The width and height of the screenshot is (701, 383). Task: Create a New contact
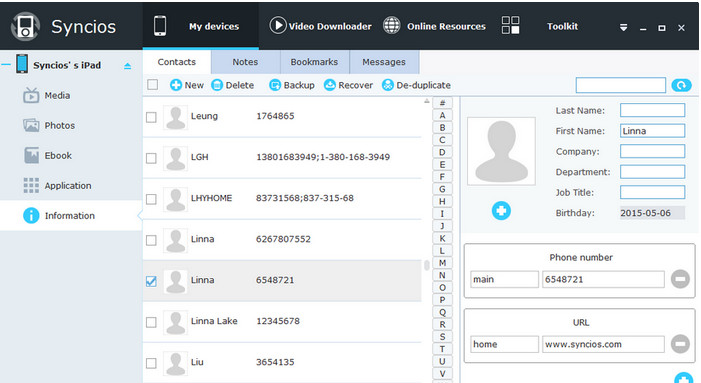187,85
